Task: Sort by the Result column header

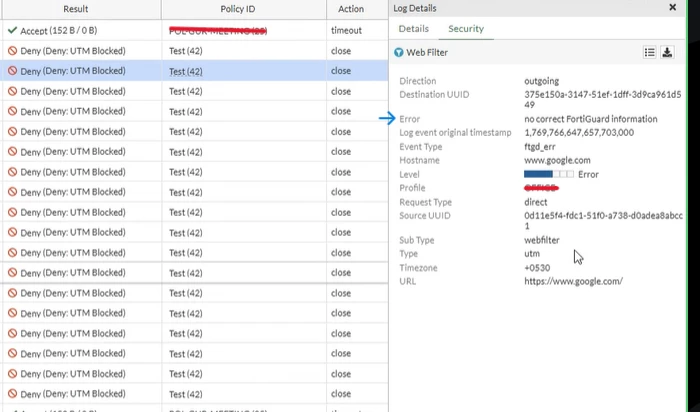Action: (75, 9)
